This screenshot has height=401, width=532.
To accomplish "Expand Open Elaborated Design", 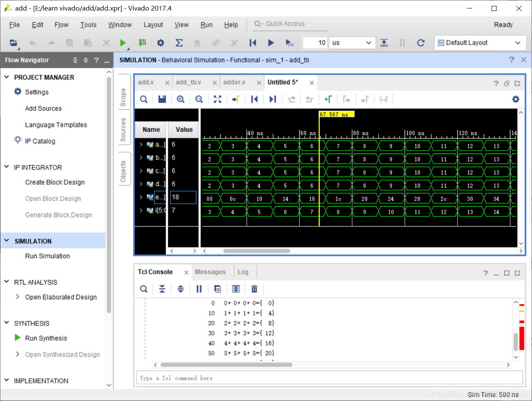I will tap(17, 297).
